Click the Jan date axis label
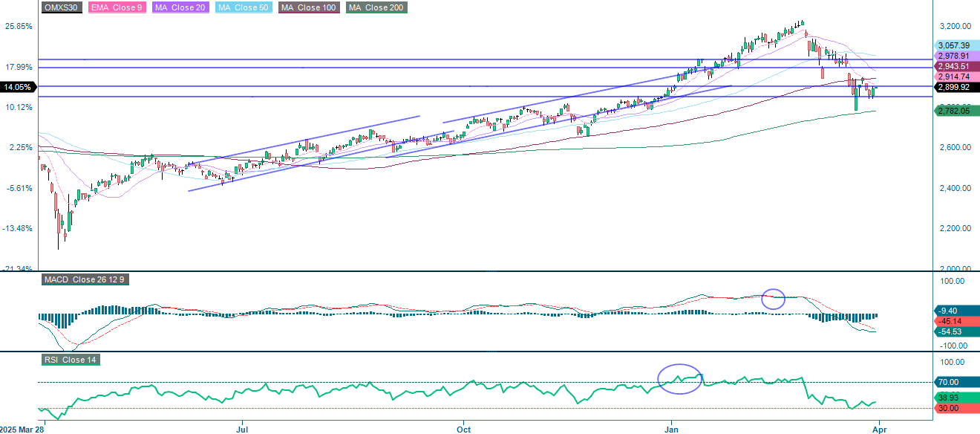This screenshot has height=434, width=980. pos(673,429)
